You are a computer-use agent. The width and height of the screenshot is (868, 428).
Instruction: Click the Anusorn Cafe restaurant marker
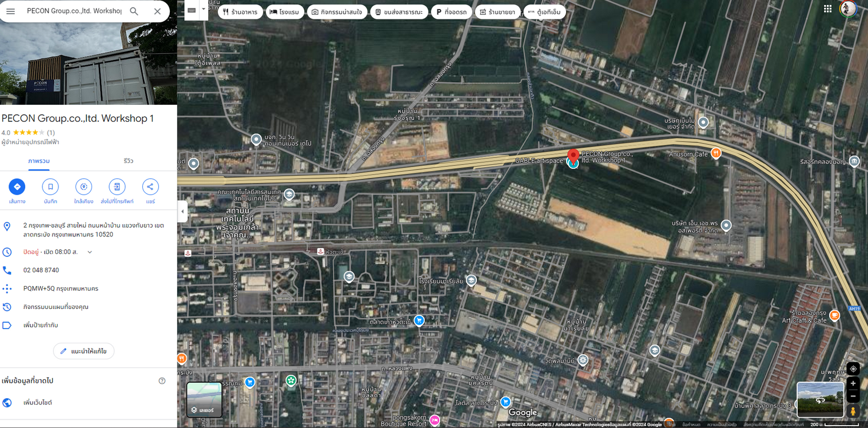[x=715, y=153]
